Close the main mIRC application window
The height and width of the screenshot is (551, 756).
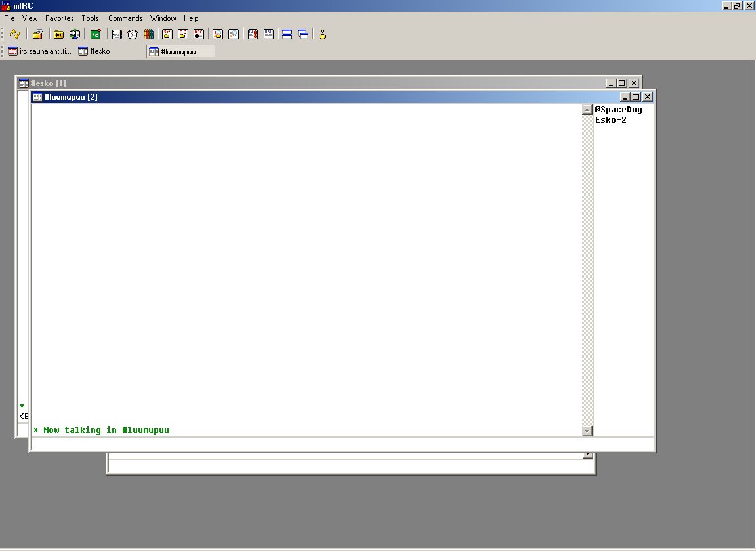pyautogui.click(x=749, y=6)
